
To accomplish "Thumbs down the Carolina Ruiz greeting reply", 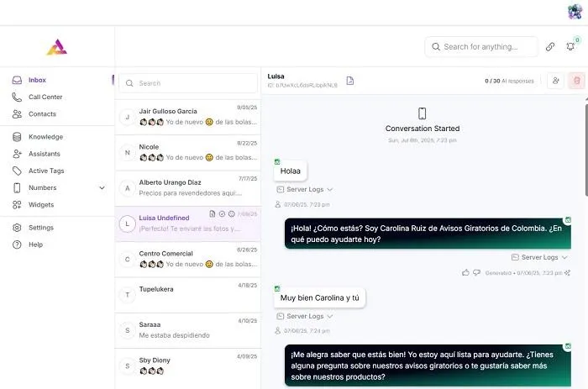I will [476, 273].
